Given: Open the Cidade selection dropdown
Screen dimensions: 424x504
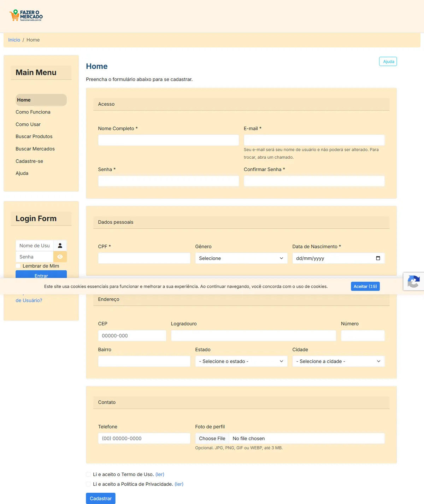Looking at the screenshot, I should point(338,361).
